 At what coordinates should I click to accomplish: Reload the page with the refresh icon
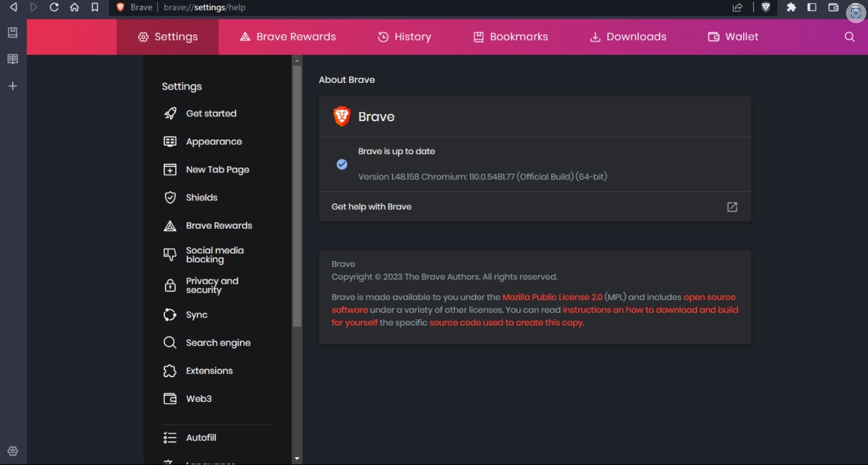click(54, 8)
